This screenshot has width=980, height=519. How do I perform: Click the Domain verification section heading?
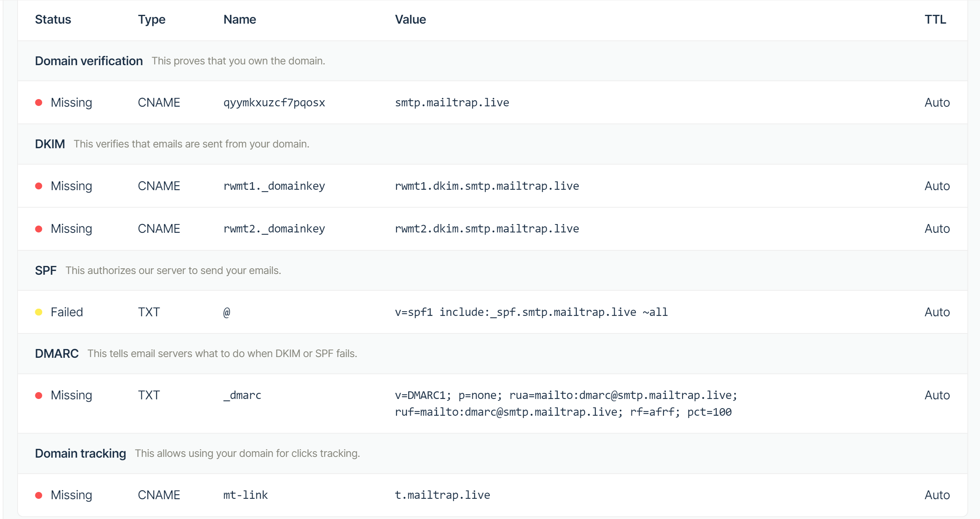(89, 61)
